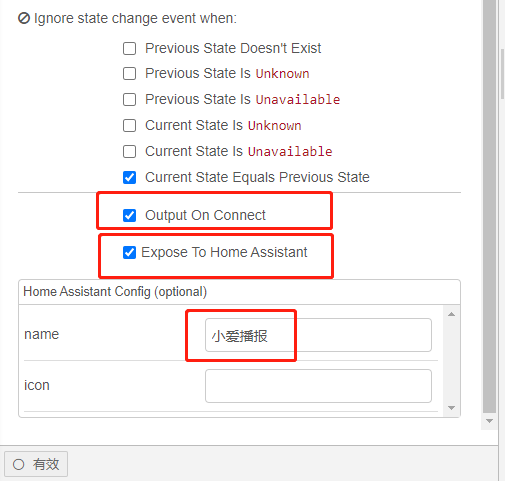This screenshot has width=505, height=481.
Task: Disable Output On Connect checkbox
Action: (129, 215)
